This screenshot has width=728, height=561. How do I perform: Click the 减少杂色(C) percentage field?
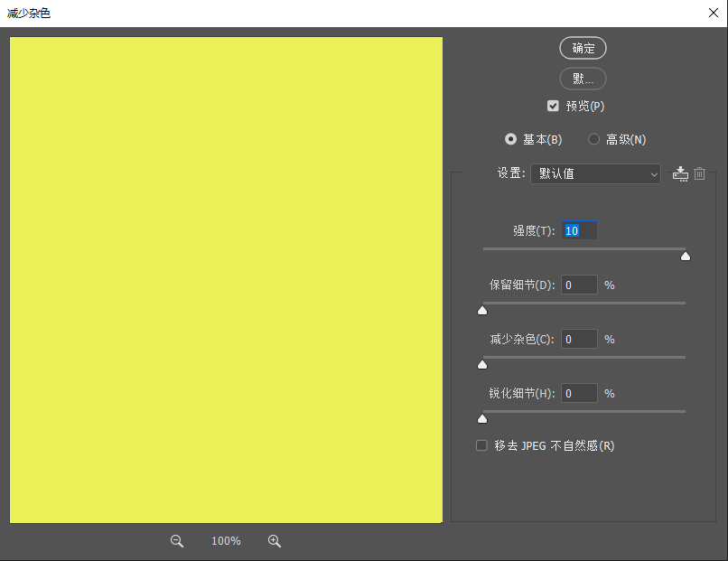click(x=579, y=340)
